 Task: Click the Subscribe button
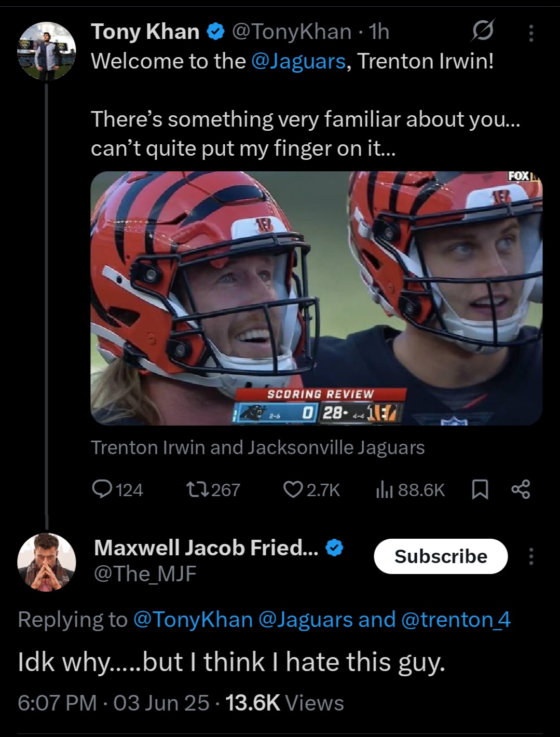tap(441, 556)
